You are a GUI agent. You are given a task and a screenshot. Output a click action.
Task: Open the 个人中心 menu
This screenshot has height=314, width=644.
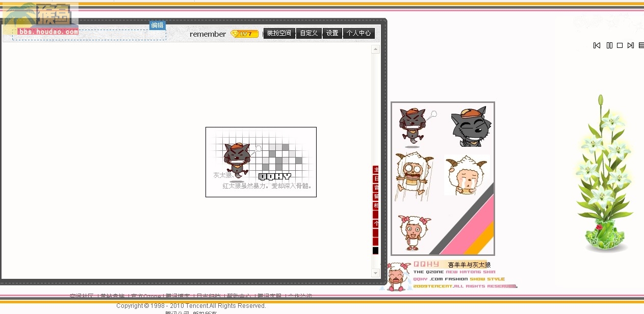coord(359,33)
